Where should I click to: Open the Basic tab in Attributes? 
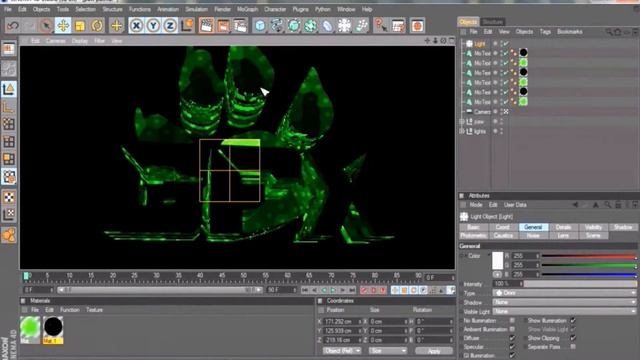473,227
